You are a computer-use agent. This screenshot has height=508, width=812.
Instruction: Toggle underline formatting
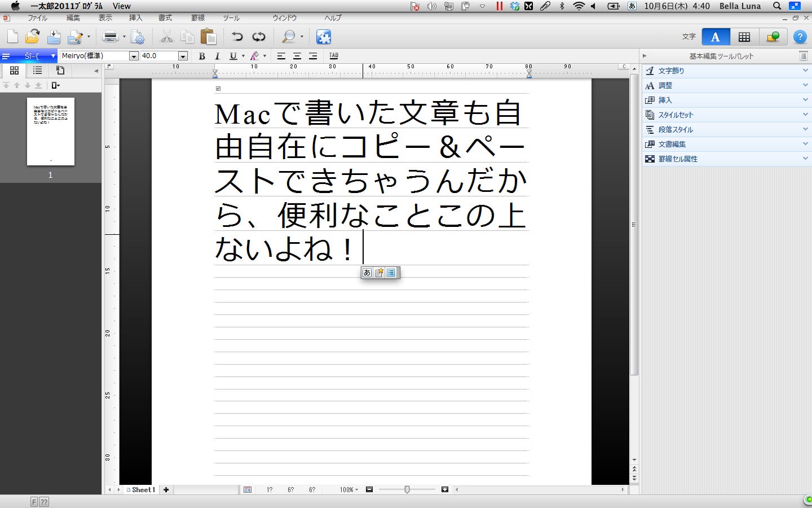coord(233,56)
